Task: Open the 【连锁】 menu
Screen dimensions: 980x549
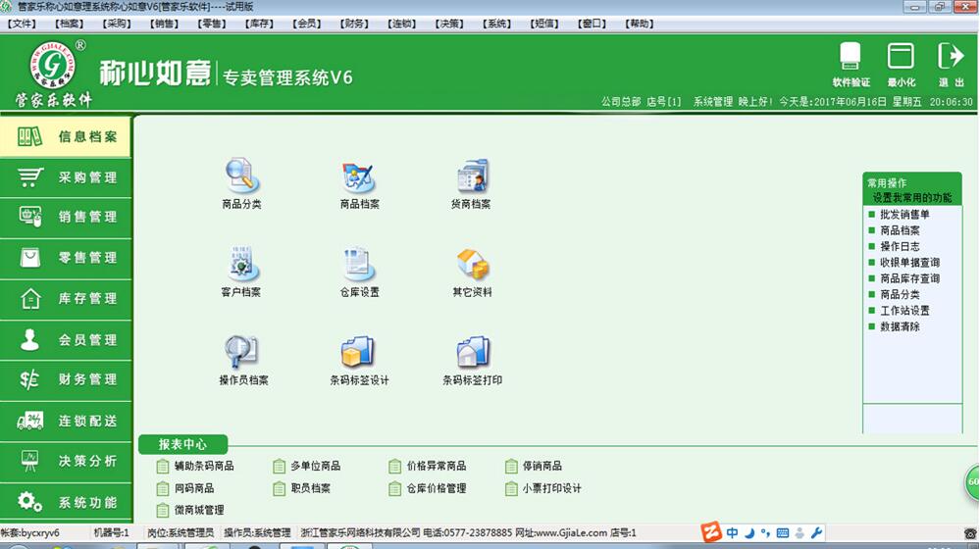Action: (x=402, y=24)
